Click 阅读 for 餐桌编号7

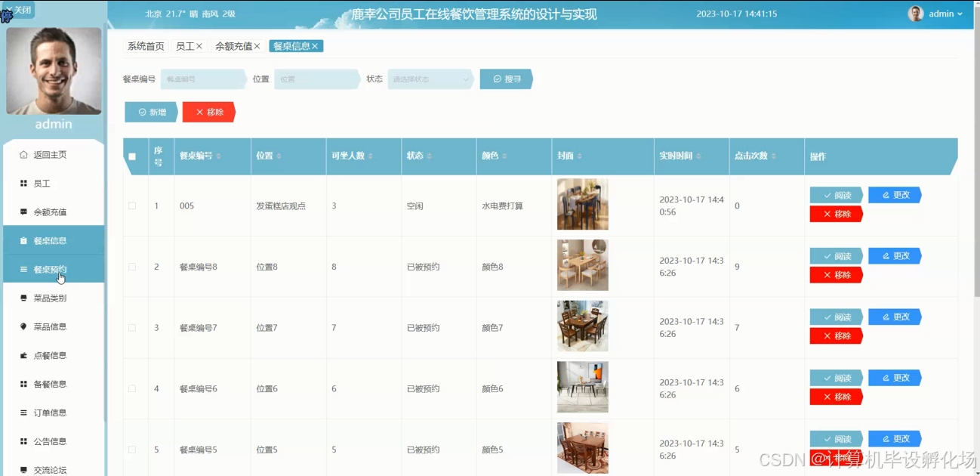pyautogui.click(x=837, y=317)
